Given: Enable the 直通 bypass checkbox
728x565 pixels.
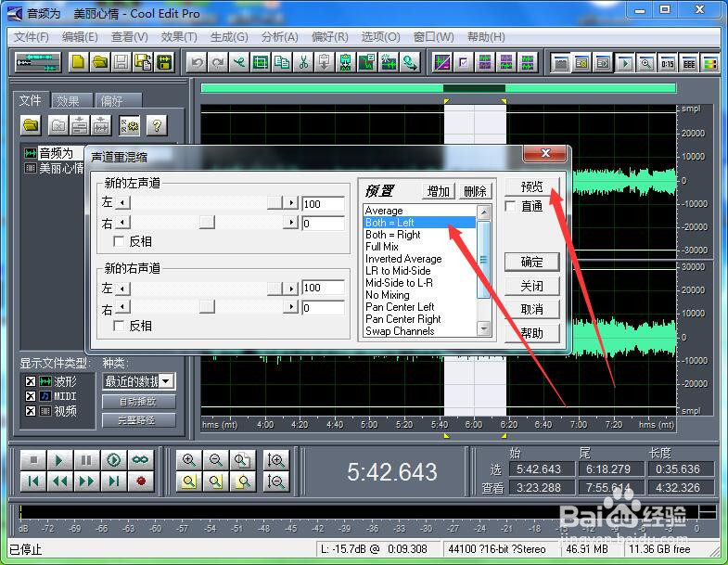Looking at the screenshot, I should [x=510, y=206].
